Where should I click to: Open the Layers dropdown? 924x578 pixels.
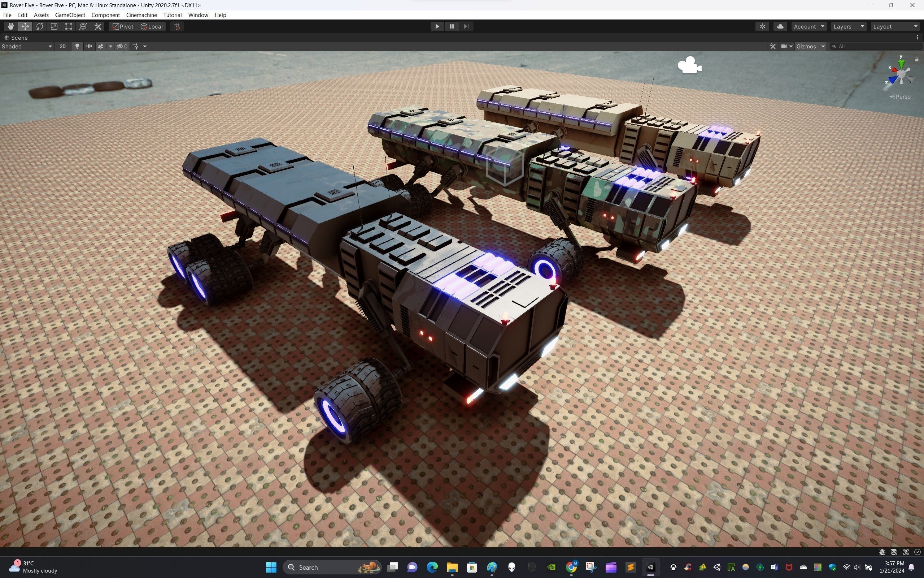[849, 26]
